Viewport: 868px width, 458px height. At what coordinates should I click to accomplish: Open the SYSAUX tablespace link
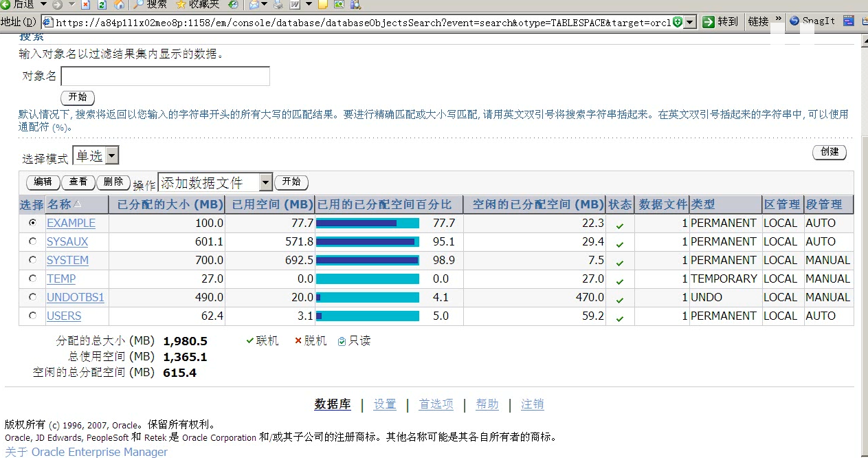click(x=67, y=241)
